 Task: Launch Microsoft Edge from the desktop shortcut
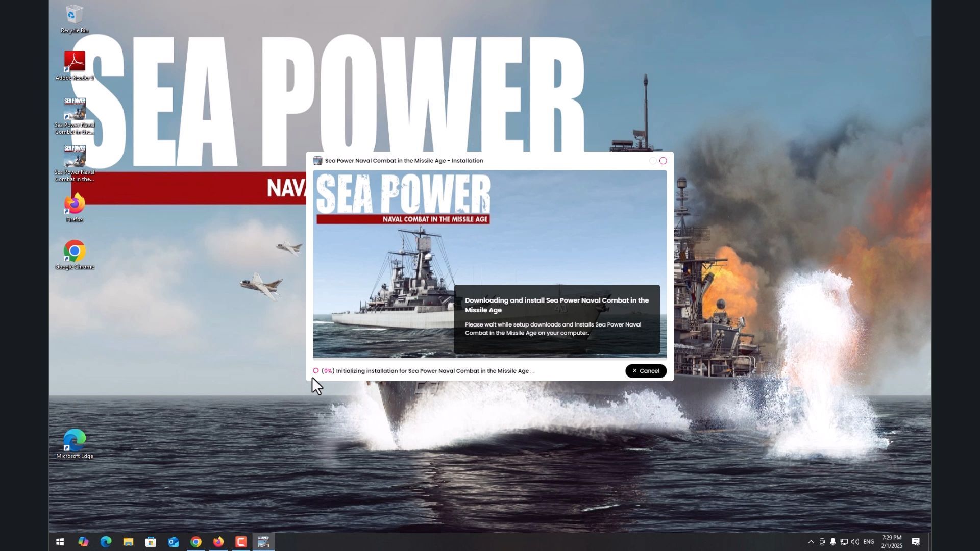[74, 444]
